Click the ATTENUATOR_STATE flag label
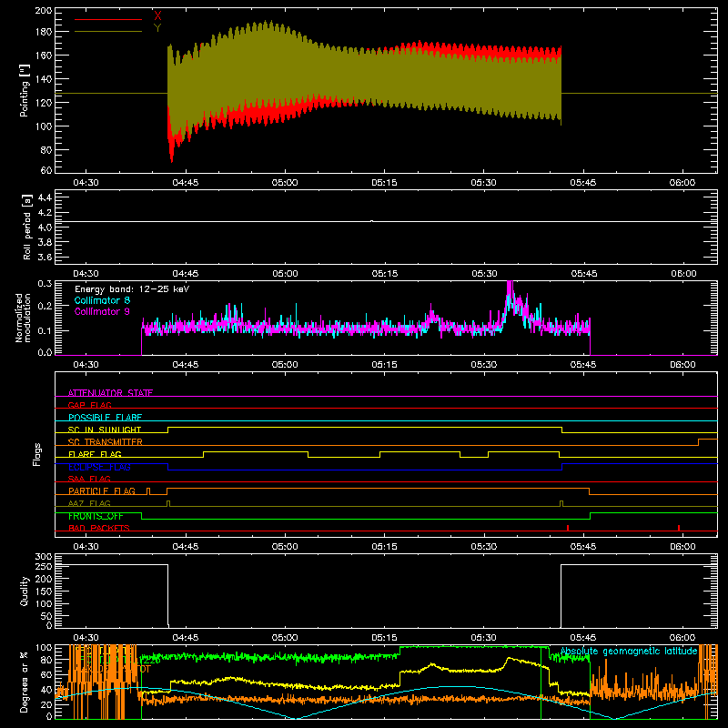728x728 pixels. 110,393
